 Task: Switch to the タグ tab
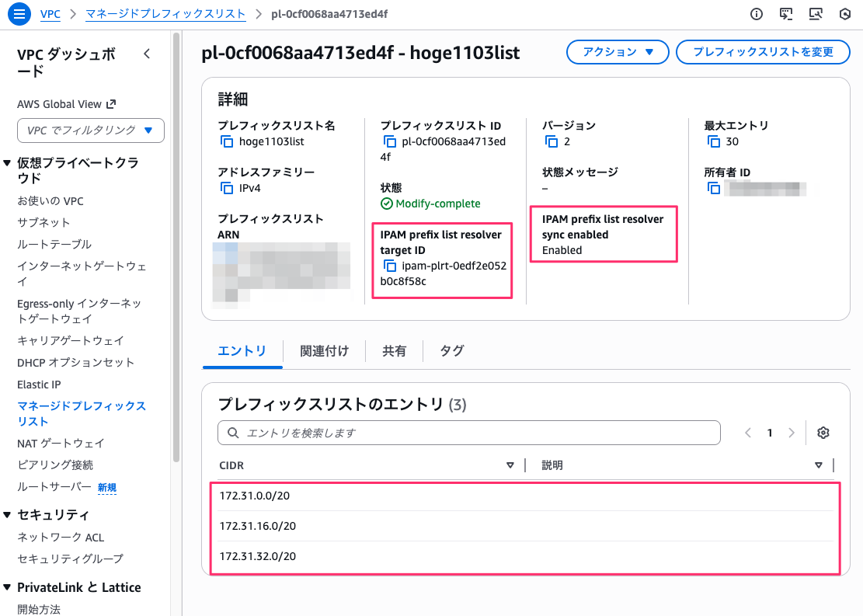[451, 350]
